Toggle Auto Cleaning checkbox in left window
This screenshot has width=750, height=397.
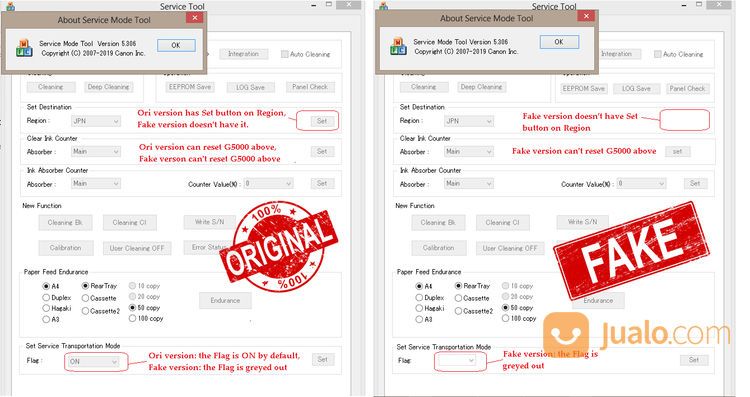[x=285, y=54]
